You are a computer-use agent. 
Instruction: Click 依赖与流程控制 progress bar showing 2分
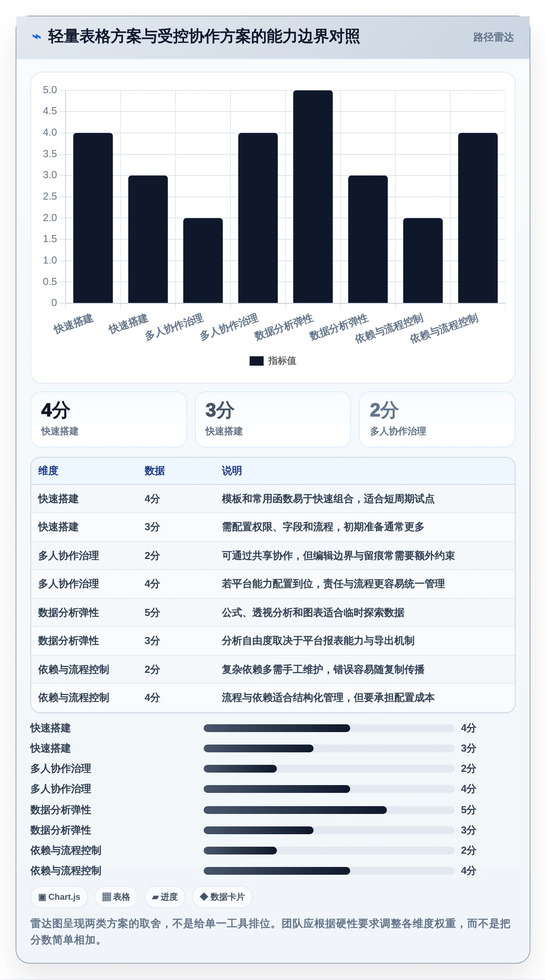329,851
